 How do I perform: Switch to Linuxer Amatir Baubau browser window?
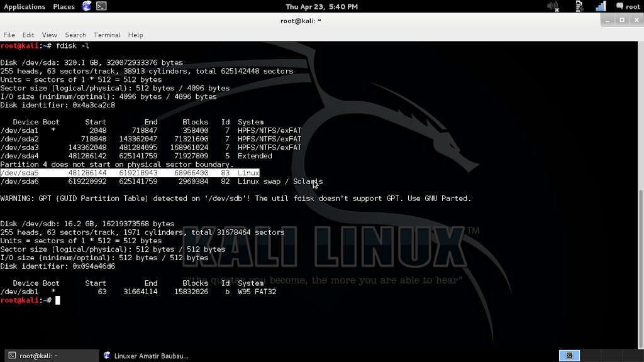[146, 356]
